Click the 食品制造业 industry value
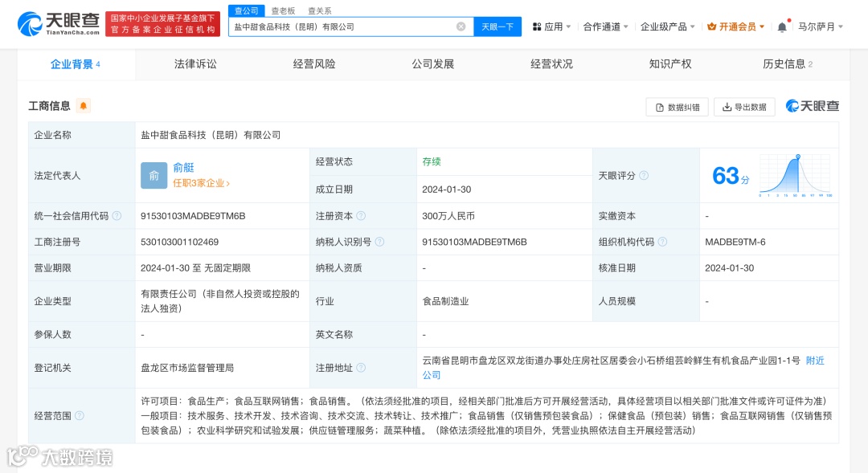 tap(445, 301)
